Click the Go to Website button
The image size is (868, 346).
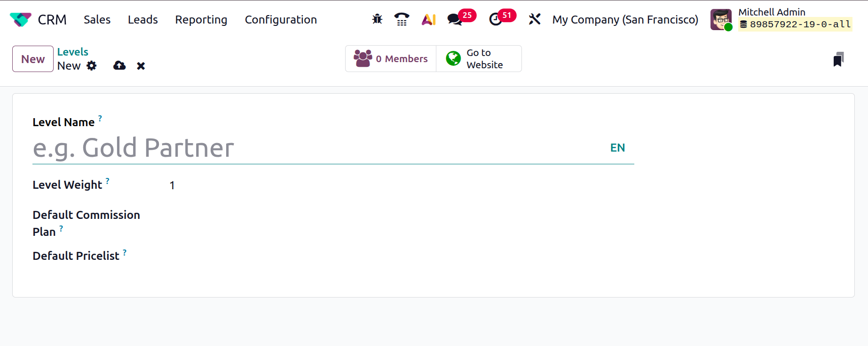[x=479, y=59]
